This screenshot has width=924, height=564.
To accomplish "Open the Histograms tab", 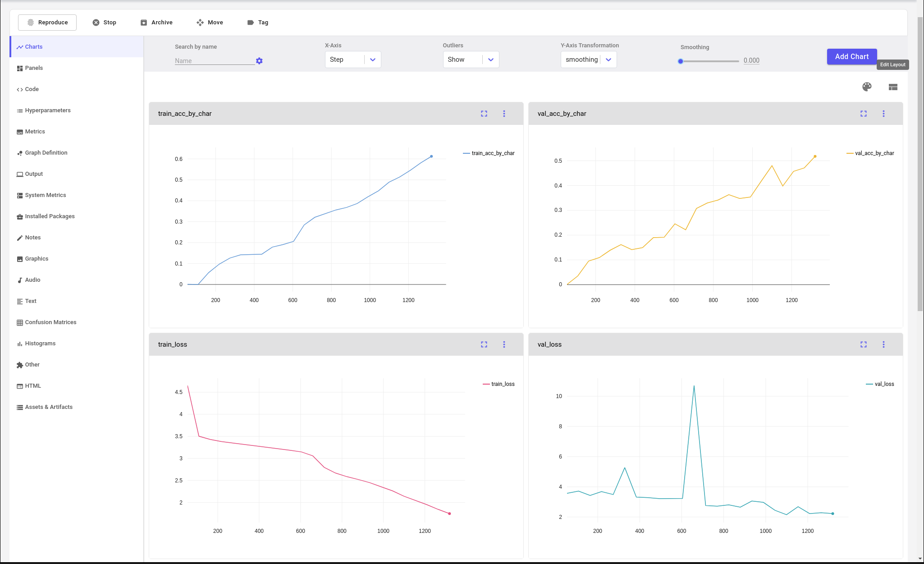I will click(x=77, y=344).
